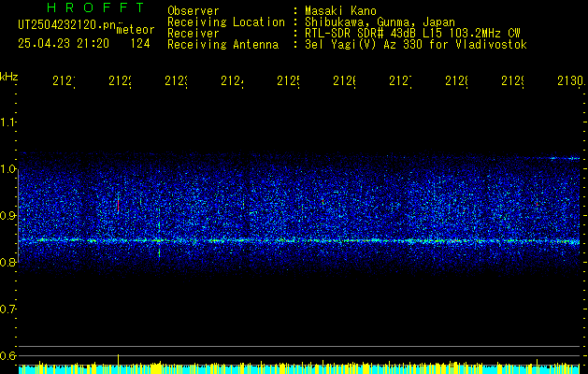
Task: Click the red meteor echo near 2126
Action: click(323, 201)
